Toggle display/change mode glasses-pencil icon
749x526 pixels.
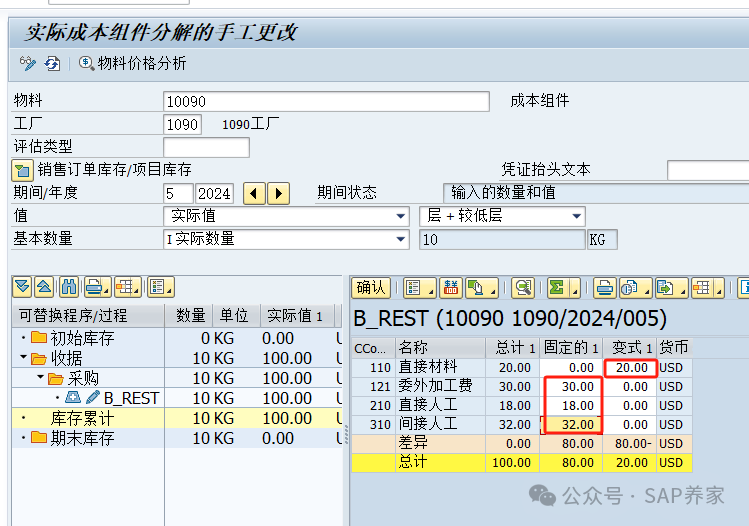click(x=27, y=63)
